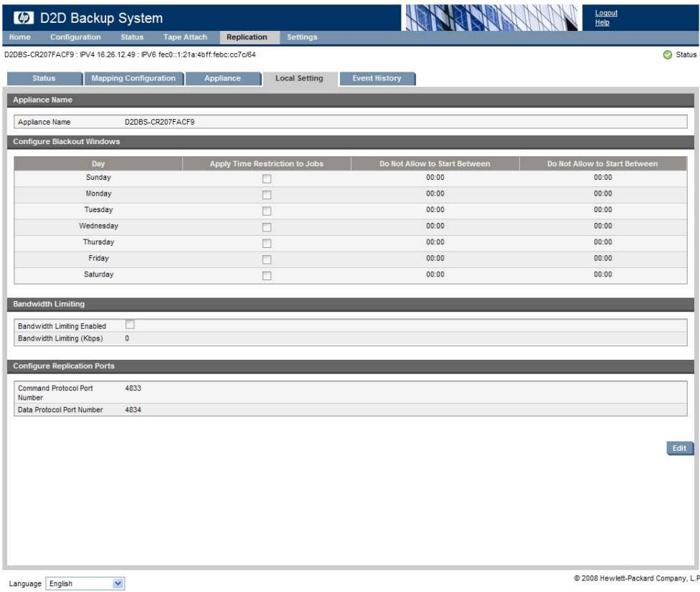Click the Friday row label
Screen dimensions: 700x592
pos(99,258)
